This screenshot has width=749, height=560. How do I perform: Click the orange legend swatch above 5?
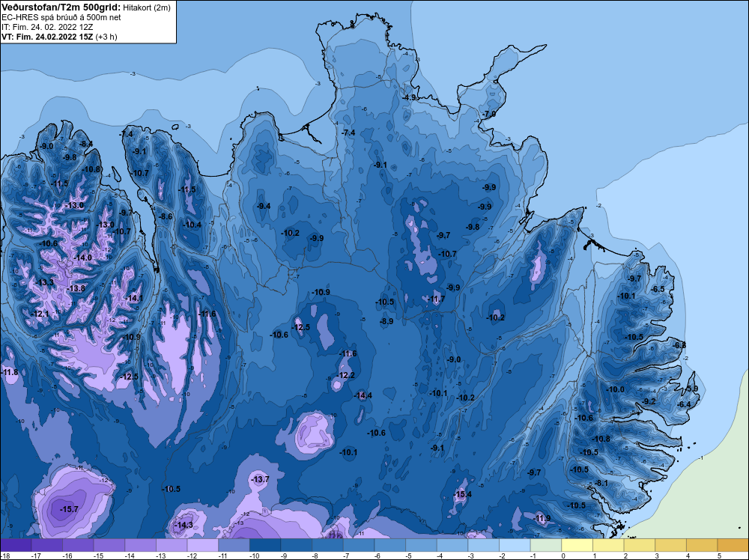pos(733,545)
